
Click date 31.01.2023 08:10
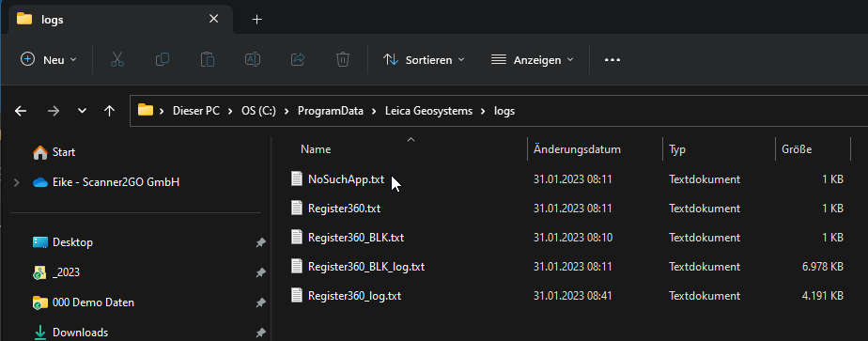[x=572, y=238]
